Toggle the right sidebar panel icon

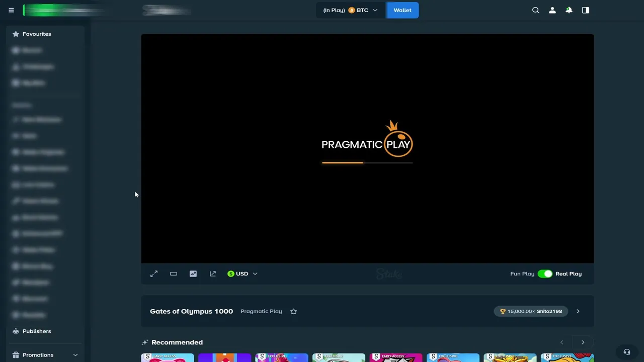pyautogui.click(x=586, y=10)
